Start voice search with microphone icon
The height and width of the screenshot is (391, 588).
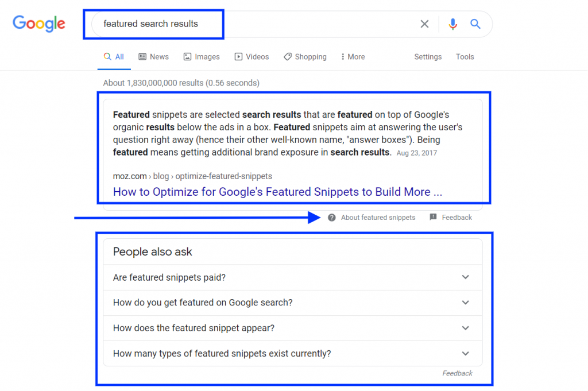452,24
